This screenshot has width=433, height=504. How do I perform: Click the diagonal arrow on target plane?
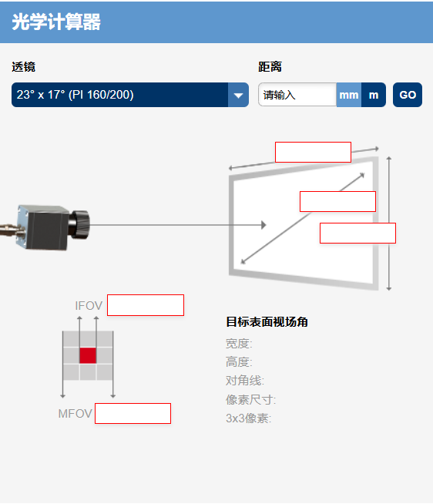coord(303,219)
